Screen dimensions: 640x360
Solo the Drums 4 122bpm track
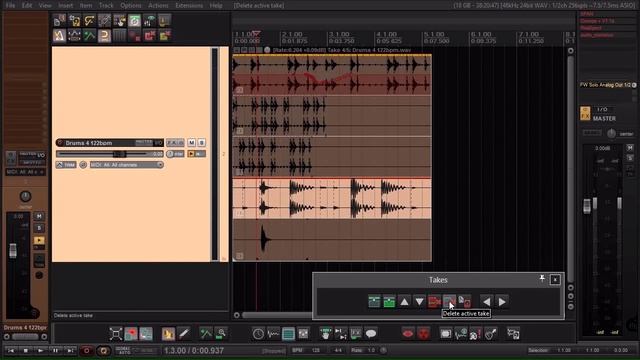pyautogui.click(x=201, y=143)
